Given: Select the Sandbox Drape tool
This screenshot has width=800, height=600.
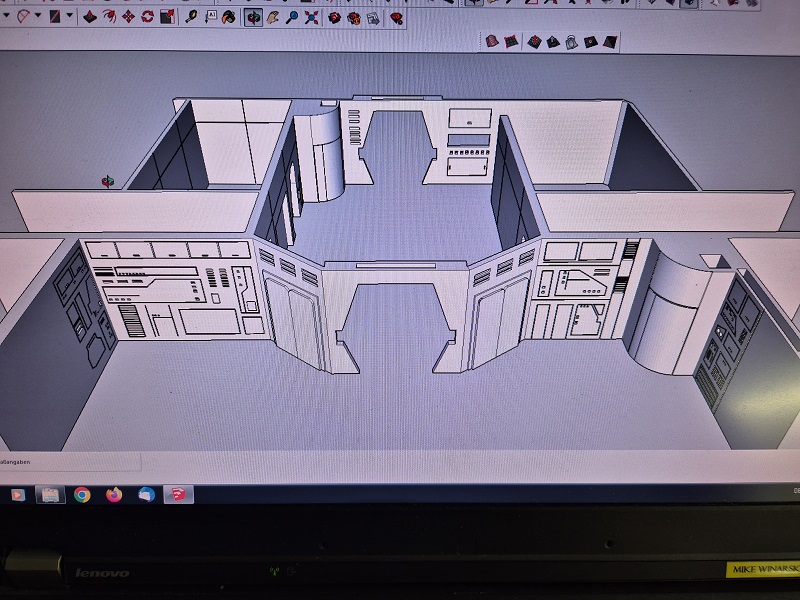Looking at the screenshot, I should coord(569,42).
